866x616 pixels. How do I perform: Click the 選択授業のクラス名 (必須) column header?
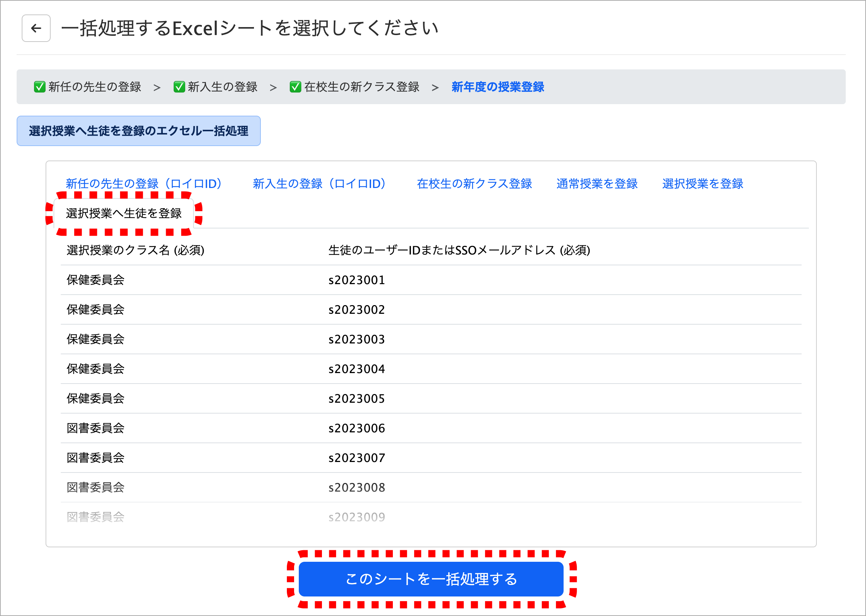pos(136,250)
